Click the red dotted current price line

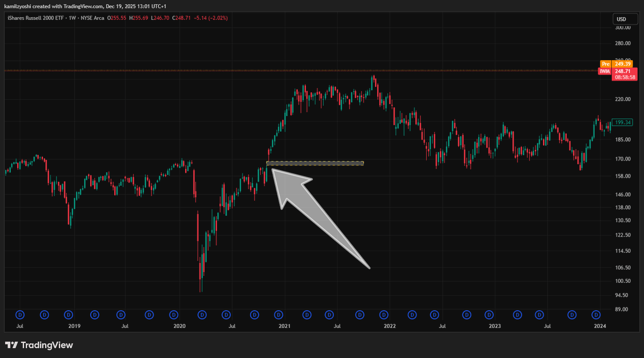[x=301, y=71]
